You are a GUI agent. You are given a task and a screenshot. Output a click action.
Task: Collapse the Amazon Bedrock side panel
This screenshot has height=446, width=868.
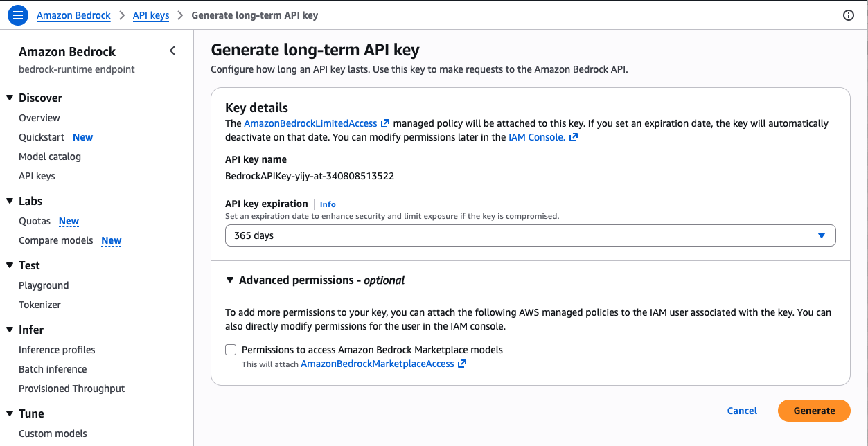(172, 51)
